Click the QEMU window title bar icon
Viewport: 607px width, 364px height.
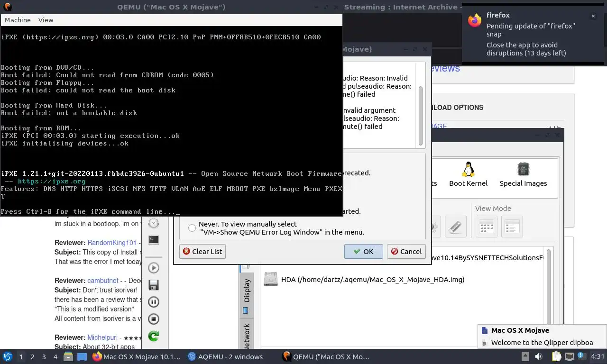pos(7,7)
